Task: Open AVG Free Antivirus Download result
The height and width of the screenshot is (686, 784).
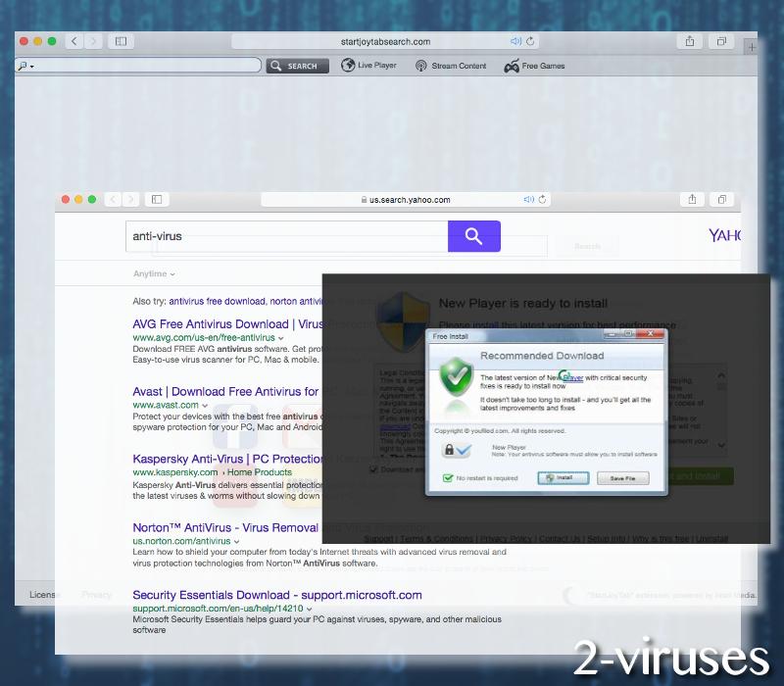Action: (x=227, y=324)
